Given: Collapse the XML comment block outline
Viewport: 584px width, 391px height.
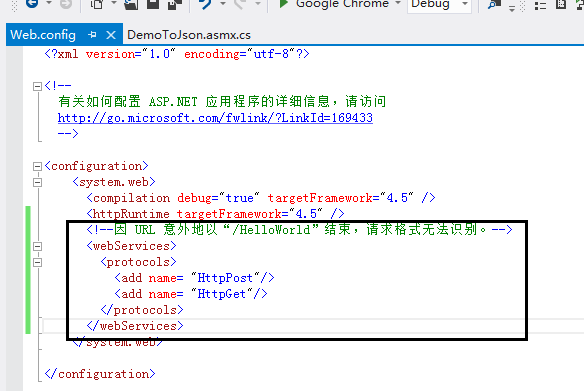Looking at the screenshot, I should coord(37,86).
